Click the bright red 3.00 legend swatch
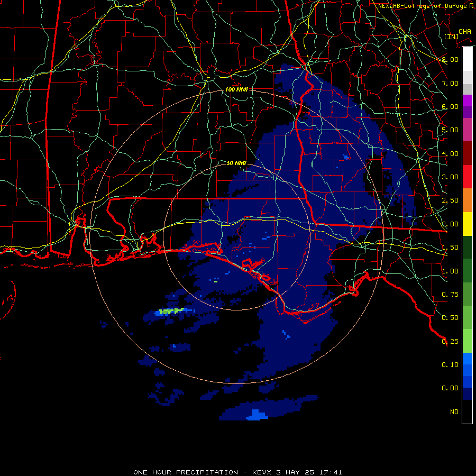 467,177
